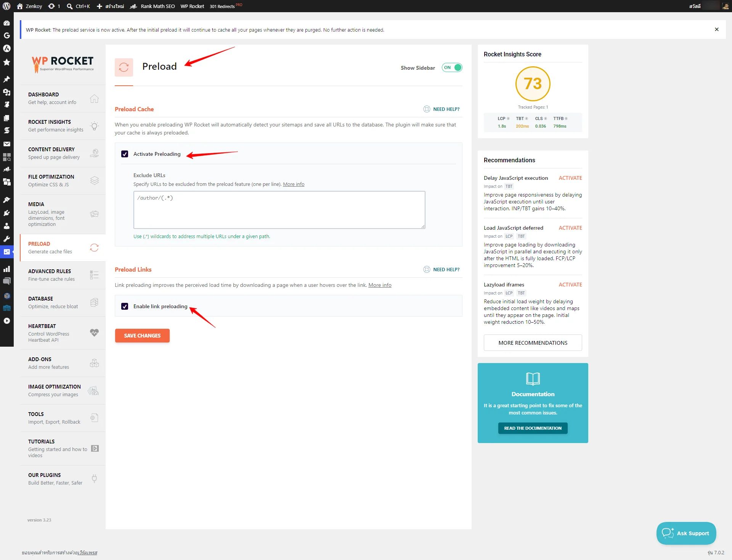Click the Documentation book icon
Image resolution: width=732 pixels, height=560 pixels.
[533, 379]
